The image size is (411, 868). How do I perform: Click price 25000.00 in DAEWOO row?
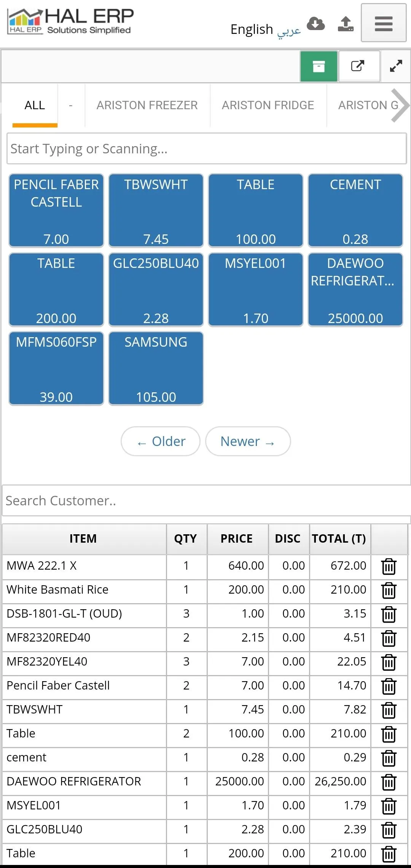click(239, 782)
